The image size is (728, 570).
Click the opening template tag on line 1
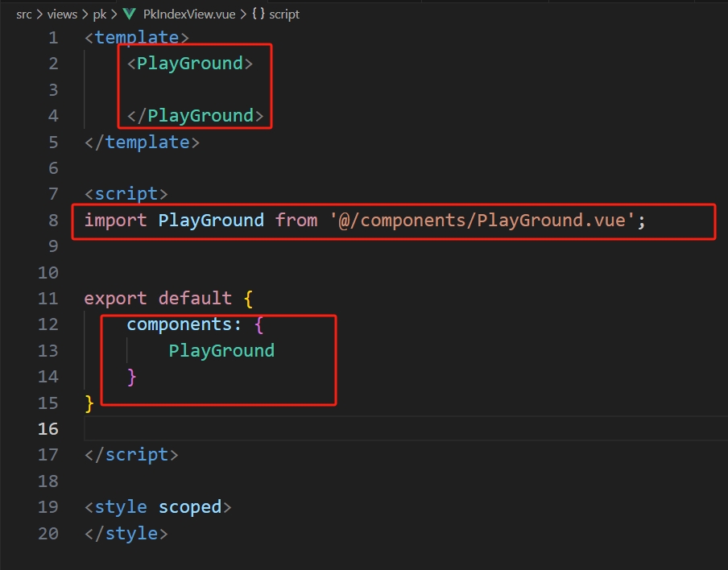pos(136,37)
